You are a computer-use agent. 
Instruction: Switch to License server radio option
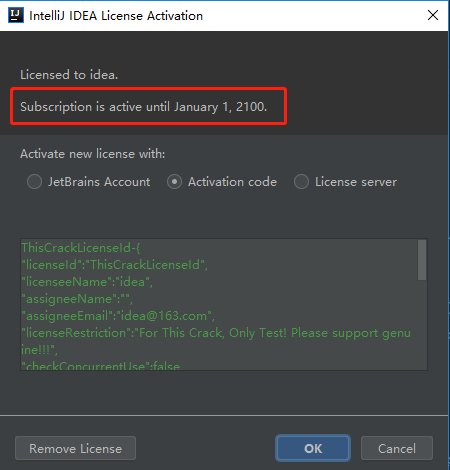point(301,182)
